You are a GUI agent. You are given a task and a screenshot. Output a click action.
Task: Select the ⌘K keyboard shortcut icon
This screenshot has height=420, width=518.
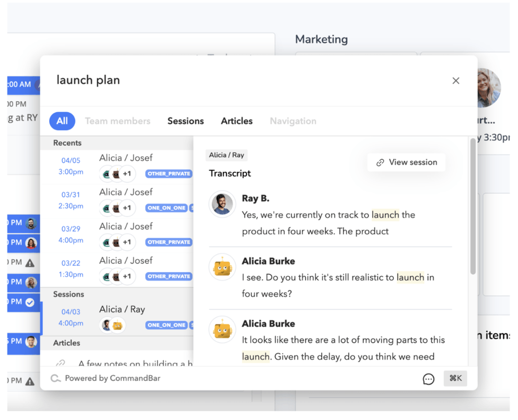click(455, 378)
